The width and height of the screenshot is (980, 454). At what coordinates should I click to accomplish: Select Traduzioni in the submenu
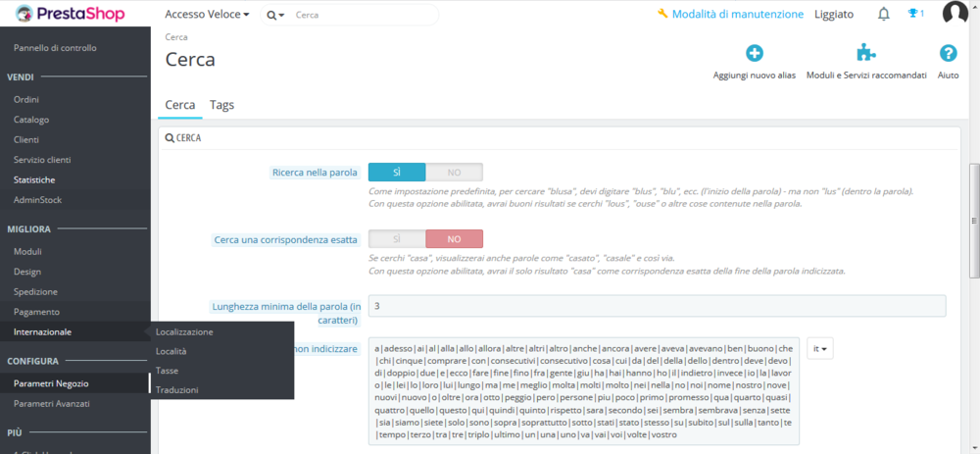tap(176, 389)
